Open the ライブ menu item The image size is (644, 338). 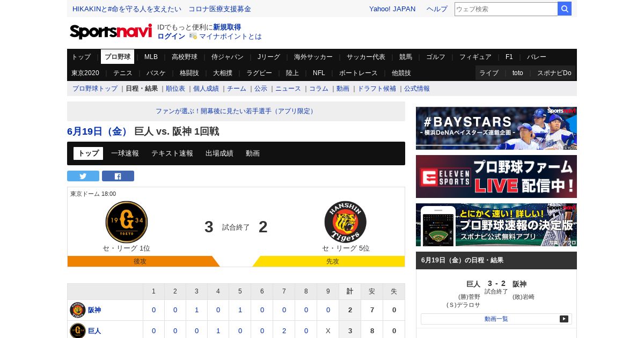489,73
